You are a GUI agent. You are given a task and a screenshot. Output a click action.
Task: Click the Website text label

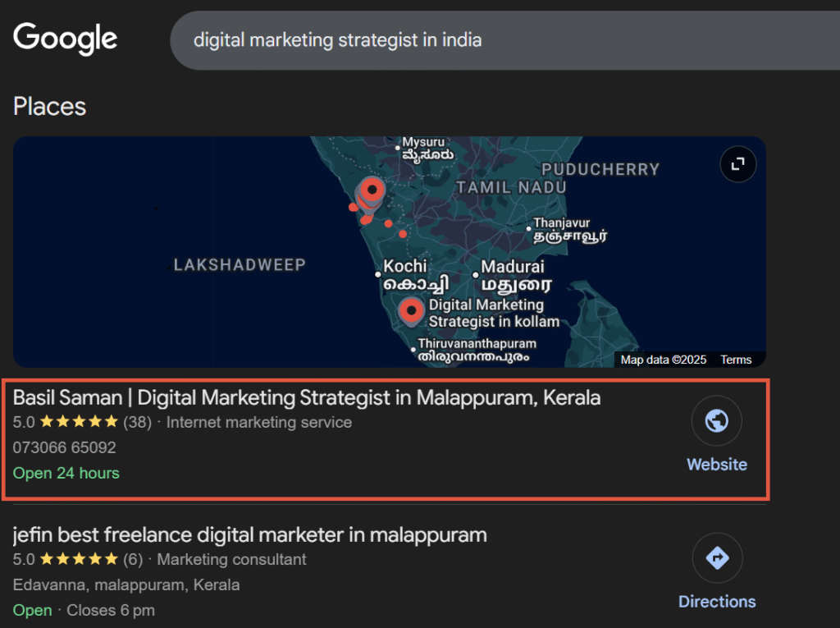pos(716,465)
